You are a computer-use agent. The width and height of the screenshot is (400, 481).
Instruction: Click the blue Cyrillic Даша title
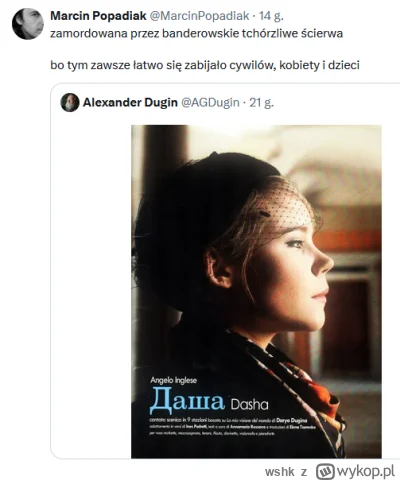click(x=187, y=400)
